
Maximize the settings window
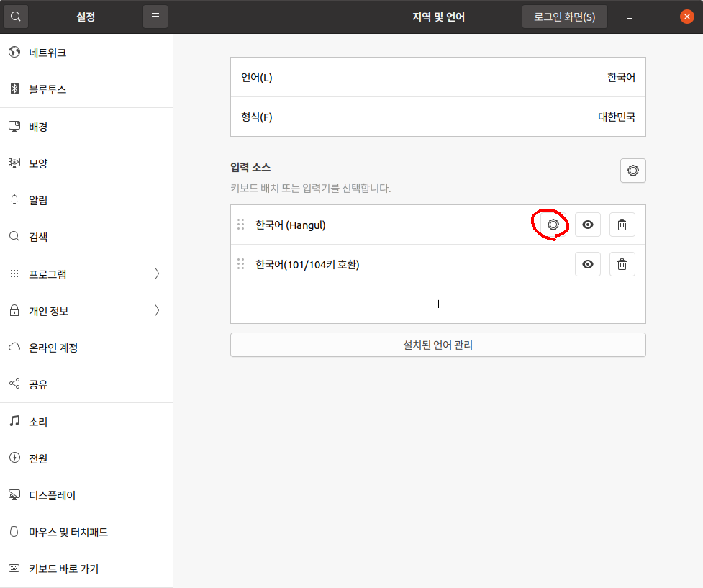(x=658, y=17)
